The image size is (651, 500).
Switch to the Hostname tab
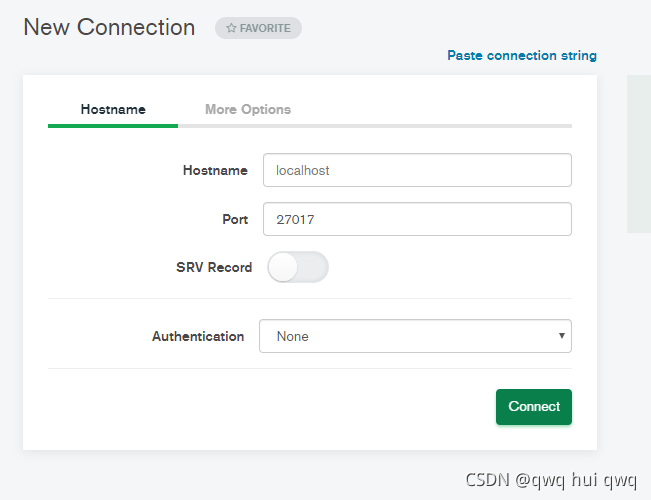(x=113, y=109)
